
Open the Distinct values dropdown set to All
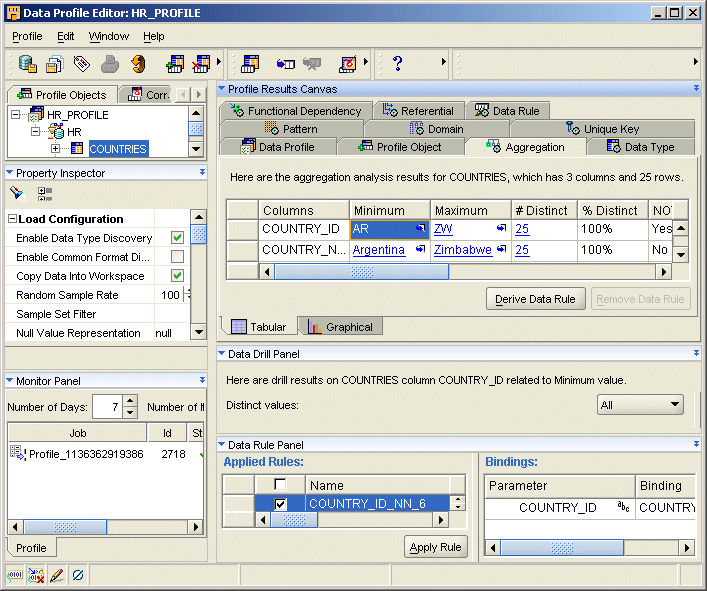[640, 405]
